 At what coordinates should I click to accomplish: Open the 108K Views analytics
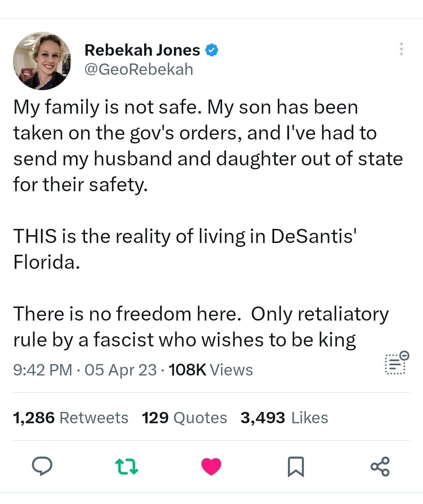tap(211, 370)
